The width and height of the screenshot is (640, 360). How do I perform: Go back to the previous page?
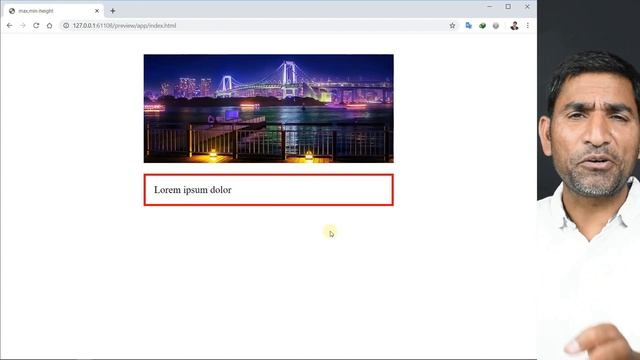(9, 25)
